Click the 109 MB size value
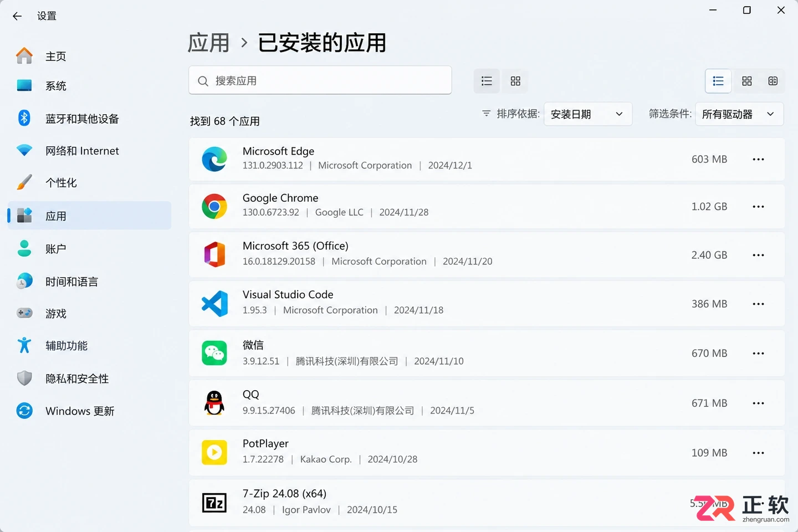The width and height of the screenshot is (798, 532). click(x=709, y=453)
